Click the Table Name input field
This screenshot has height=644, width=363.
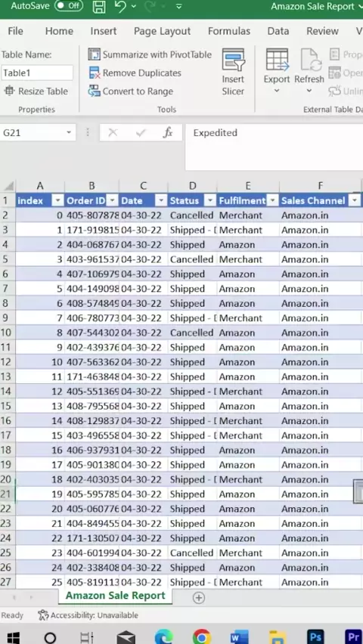click(x=37, y=73)
